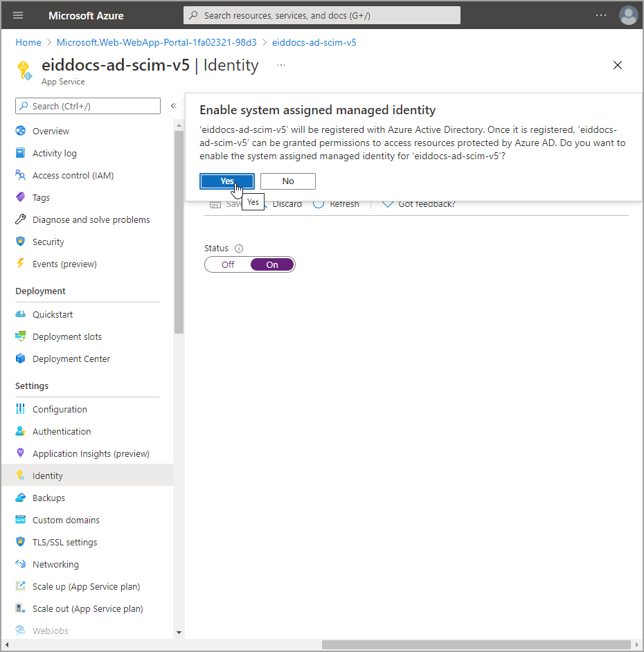Open ellipsis options next to Identity title

tap(281, 65)
